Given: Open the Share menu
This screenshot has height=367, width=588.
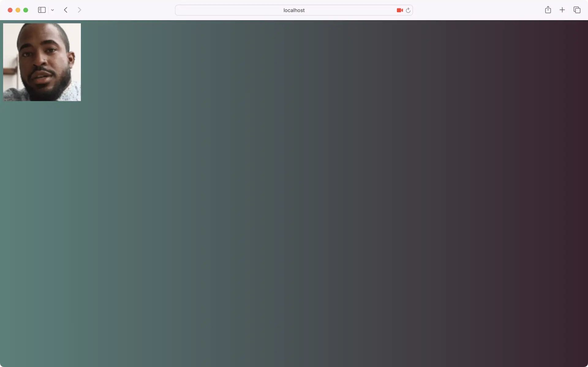Looking at the screenshot, I should coord(548,10).
